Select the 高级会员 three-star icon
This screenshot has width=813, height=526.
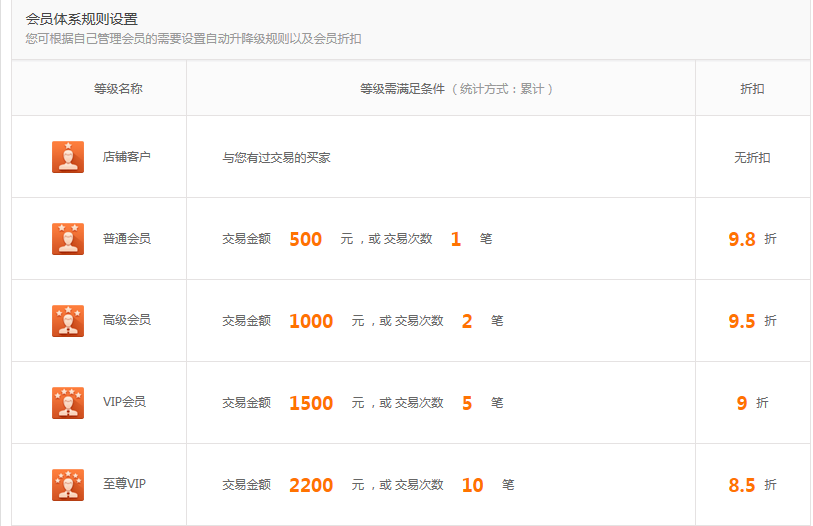pos(68,321)
